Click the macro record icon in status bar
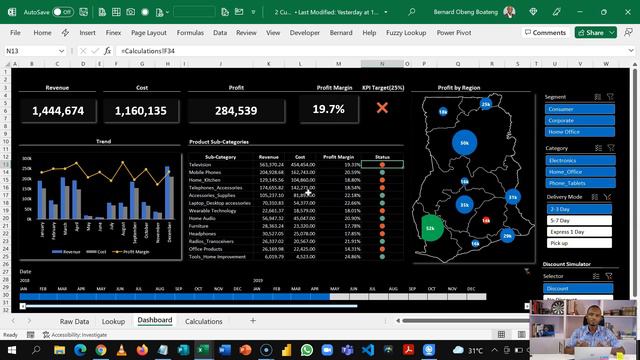This screenshot has width=640, height=360. click(31, 335)
